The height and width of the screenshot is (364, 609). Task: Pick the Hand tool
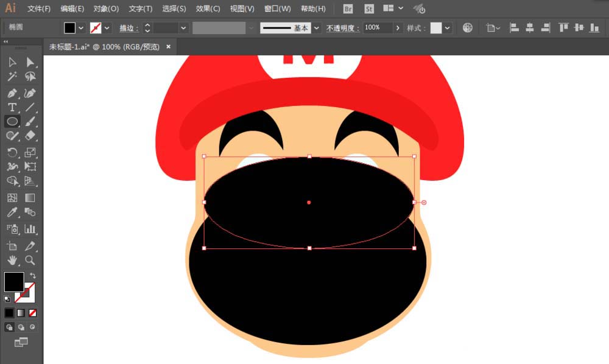click(x=12, y=260)
